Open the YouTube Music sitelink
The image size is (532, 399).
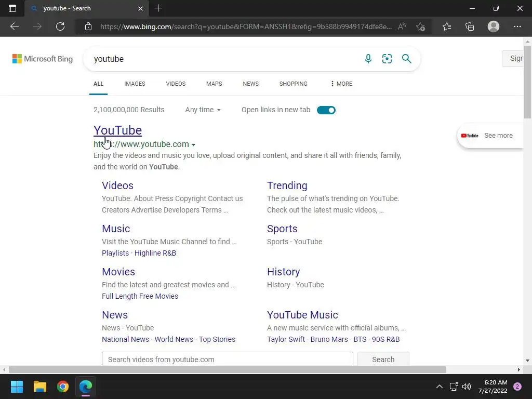point(302,315)
